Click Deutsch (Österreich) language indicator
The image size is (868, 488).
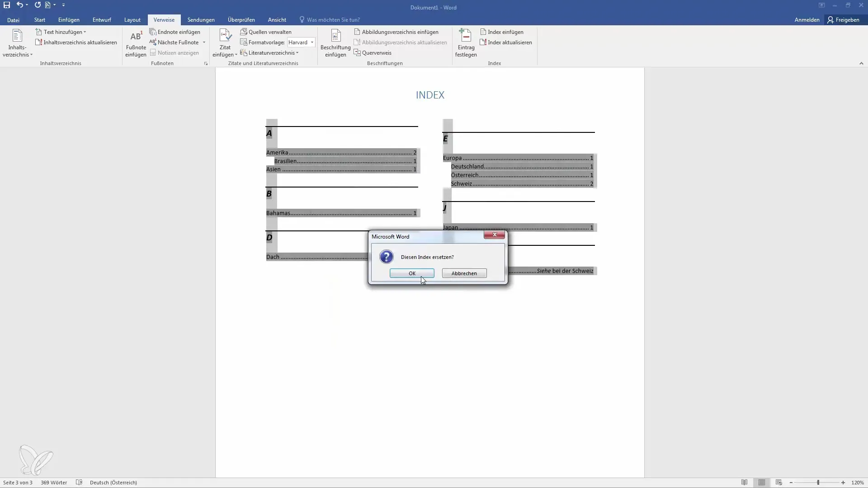113,483
